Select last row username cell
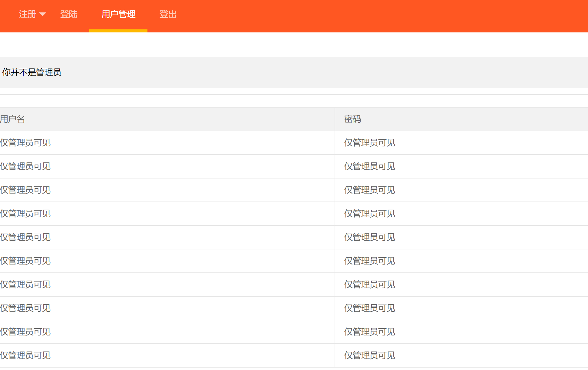Viewport: 588px width, 370px height. tap(25, 355)
